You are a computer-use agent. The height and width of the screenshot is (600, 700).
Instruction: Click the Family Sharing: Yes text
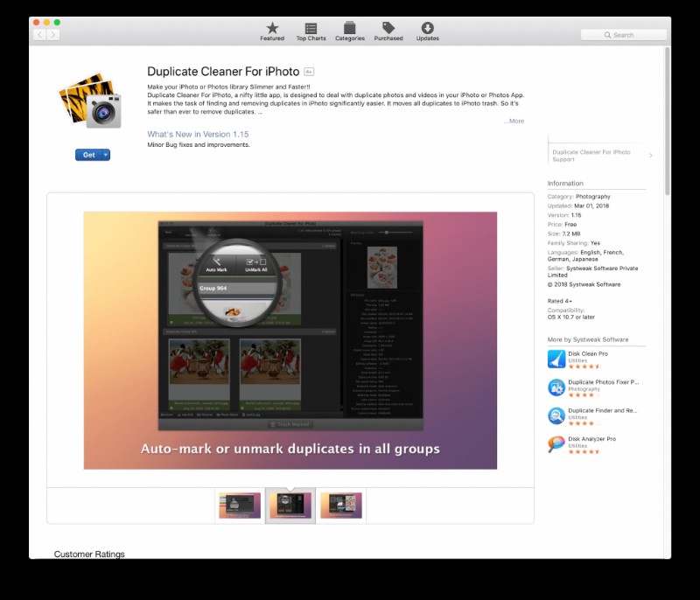(574, 243)
